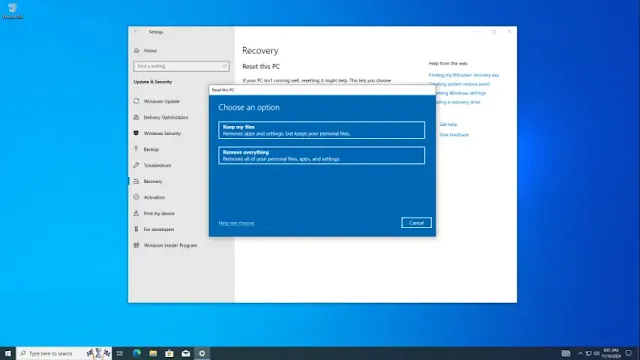Screen dimensions: 640x360
Task: Open Recycle Bin on desktop
Action: [x=12, y=11]
